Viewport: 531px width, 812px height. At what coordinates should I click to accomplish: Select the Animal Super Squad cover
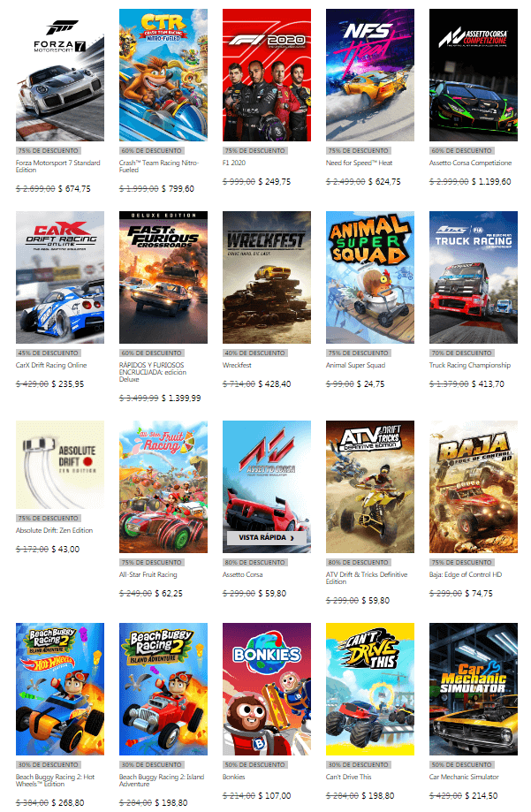pyautogui.click(x=370, y=277)
